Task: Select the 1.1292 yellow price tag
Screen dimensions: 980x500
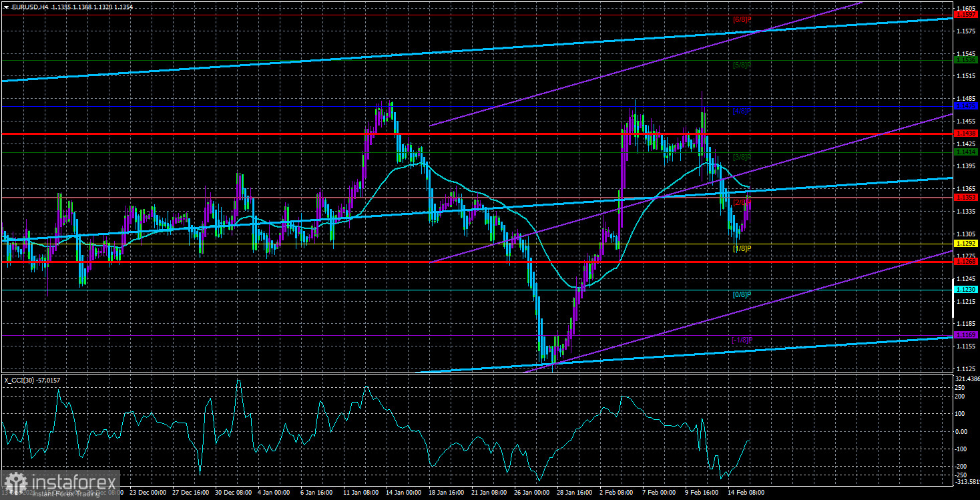Action: pyautogui.click(x=965, y=244)
